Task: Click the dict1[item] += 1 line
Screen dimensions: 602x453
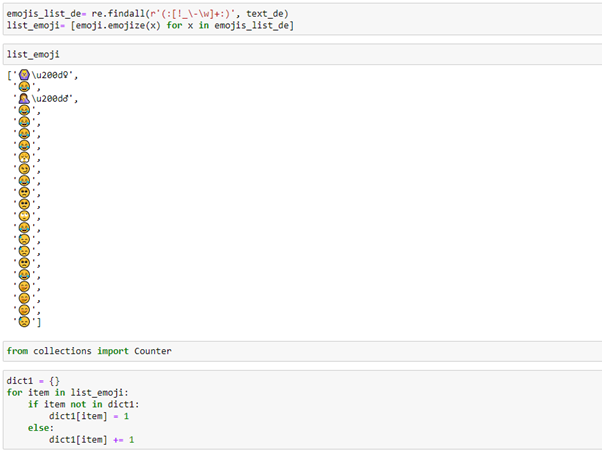Action: coord(91,440)
